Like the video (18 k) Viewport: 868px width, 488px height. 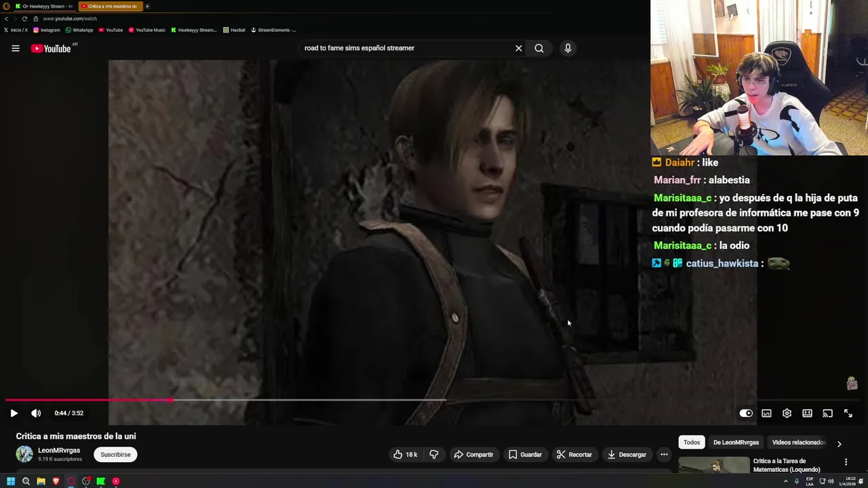pos(405,454)
